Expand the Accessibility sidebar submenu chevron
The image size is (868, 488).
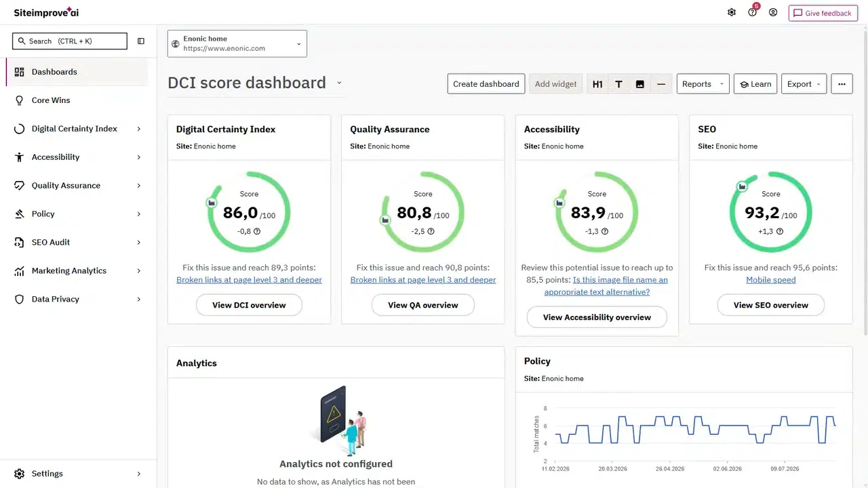(x=139, y=157)
